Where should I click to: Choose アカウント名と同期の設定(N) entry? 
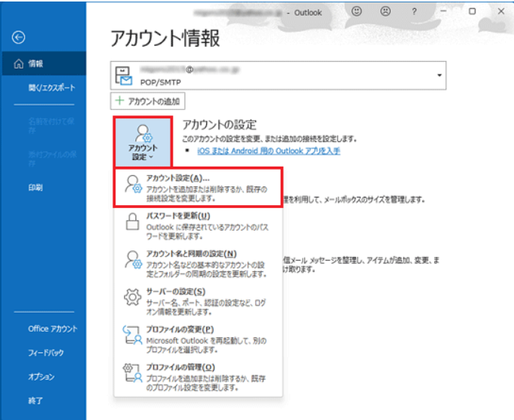pyautogui.click(x=198, y=264)
